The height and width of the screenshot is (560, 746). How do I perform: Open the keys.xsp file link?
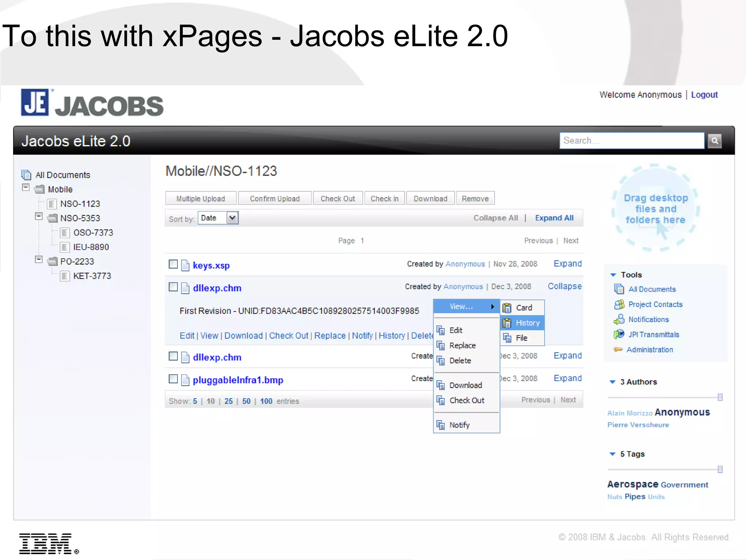point(211,266)
